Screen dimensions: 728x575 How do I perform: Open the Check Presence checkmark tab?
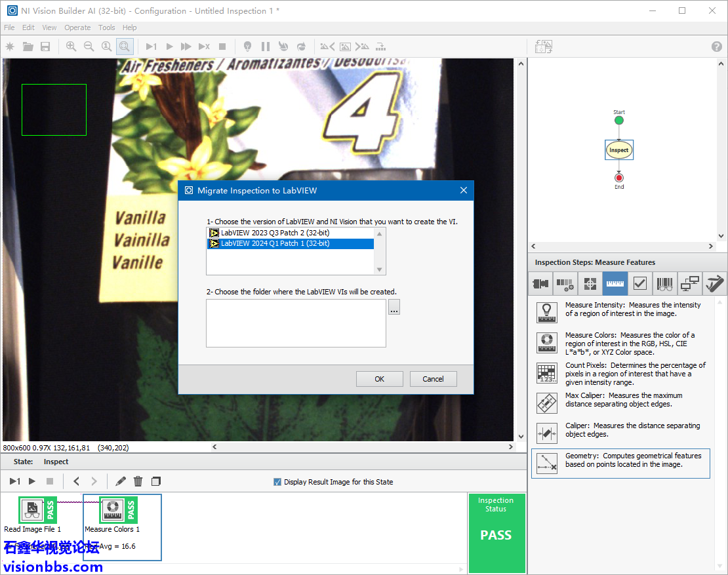pos(639,284)
